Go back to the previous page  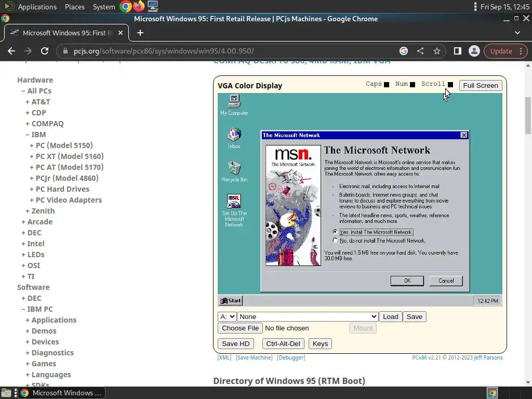point(11,51)
